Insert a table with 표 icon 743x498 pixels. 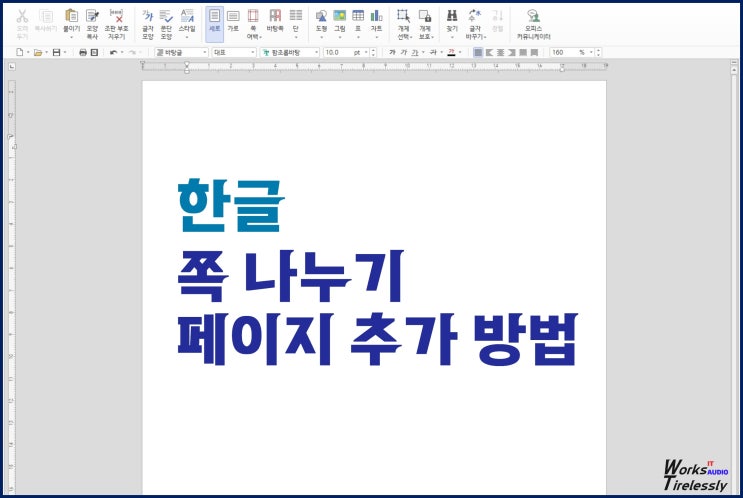pos(358,16)
